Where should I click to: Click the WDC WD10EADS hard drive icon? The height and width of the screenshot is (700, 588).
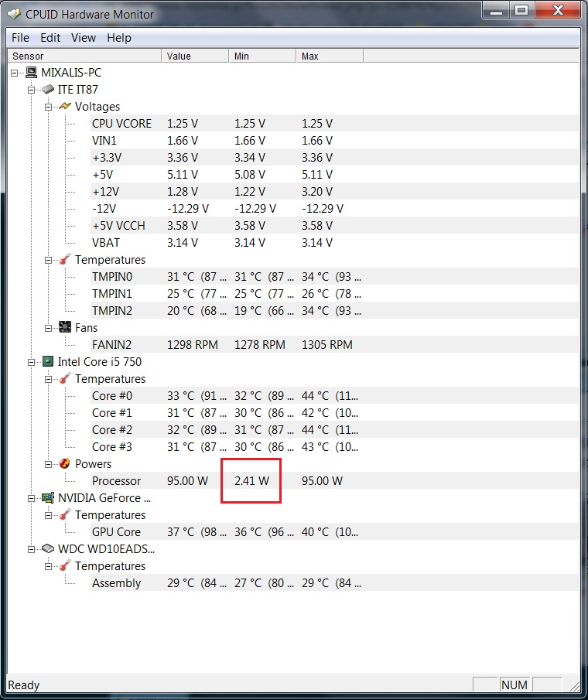click(48, 548)
